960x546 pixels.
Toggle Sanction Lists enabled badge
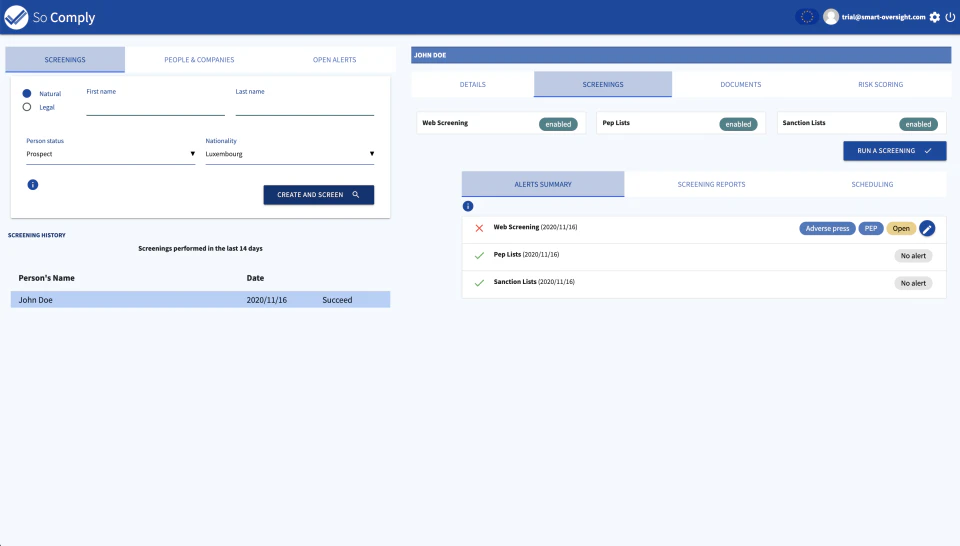[x=918, y=124]
